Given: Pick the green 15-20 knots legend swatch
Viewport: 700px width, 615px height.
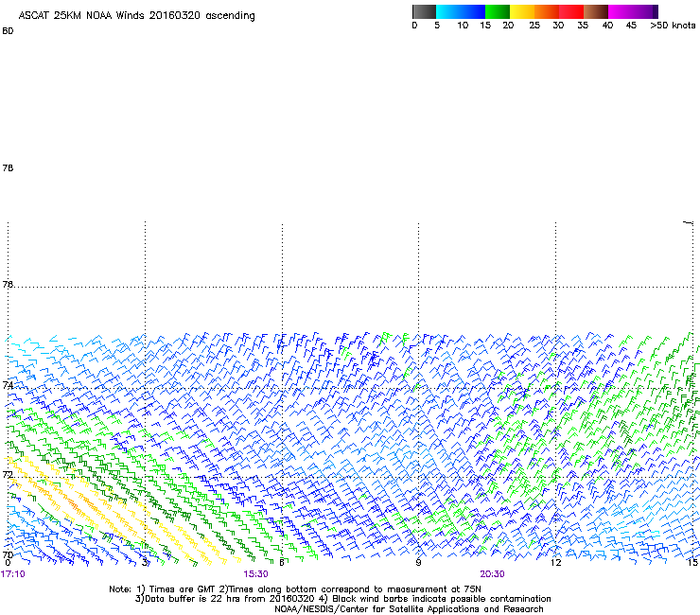Looking at the screenshot, I should (x=498, y=11).
